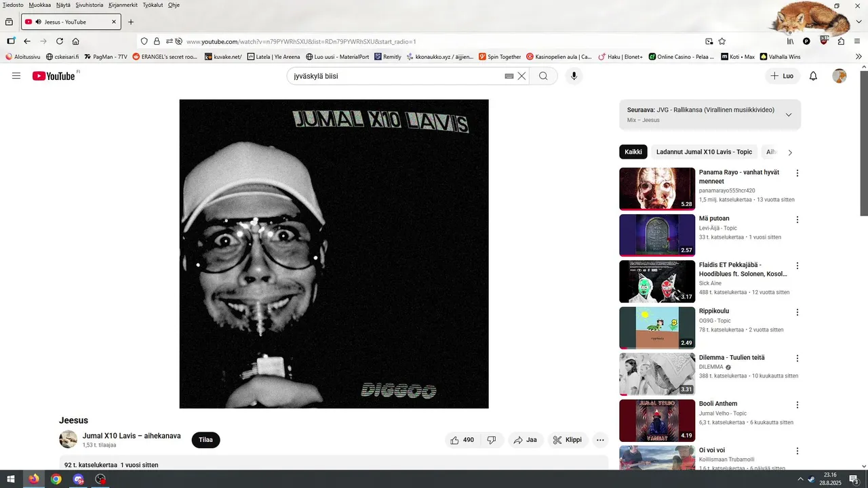Open the cskeisari.fi bookmark
The width and height of the screenshot is (868, 488).
[62, 57]
